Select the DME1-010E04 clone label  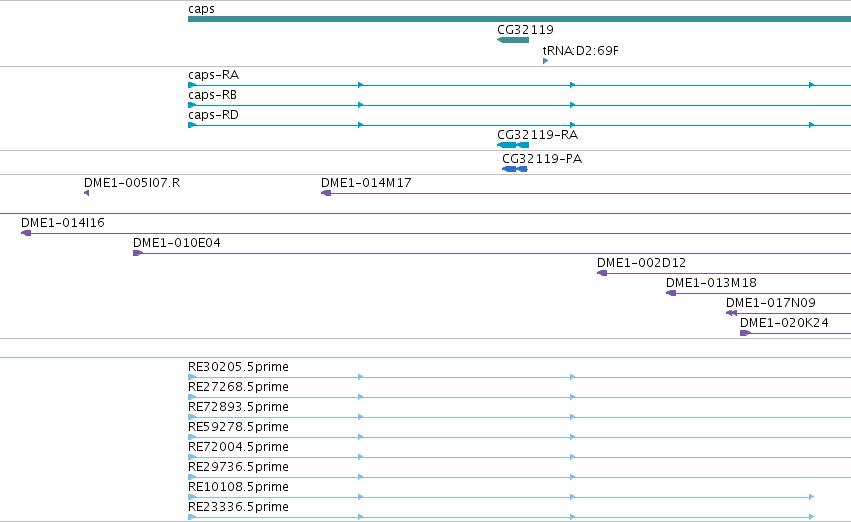(x=177, y=243)
